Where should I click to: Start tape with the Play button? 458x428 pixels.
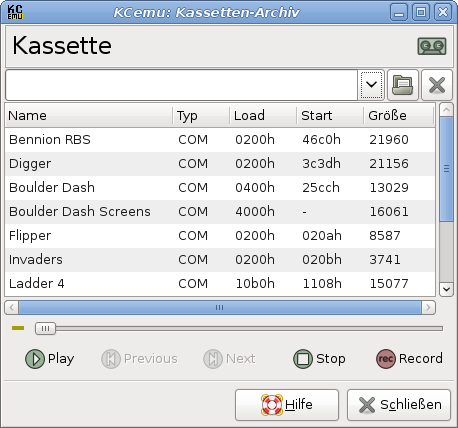tap(50, 359)
